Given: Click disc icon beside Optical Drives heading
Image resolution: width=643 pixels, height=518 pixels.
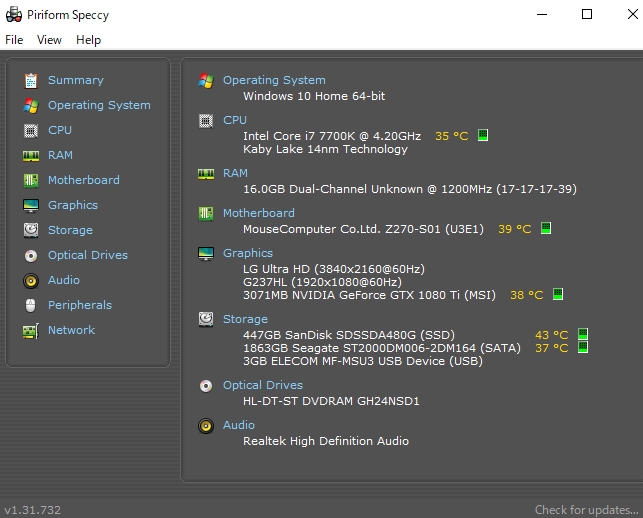Looking at the screenshot, I should [x=206, y=386].
